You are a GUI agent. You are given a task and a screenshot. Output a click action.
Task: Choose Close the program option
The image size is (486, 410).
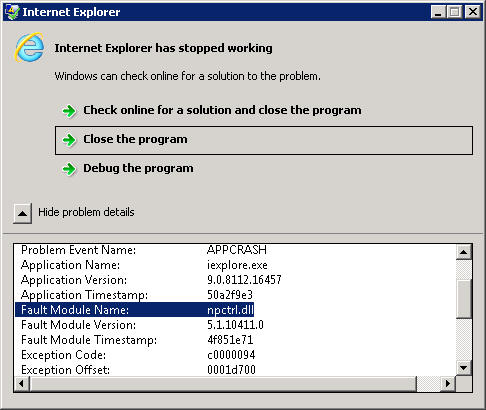[264, 140]
